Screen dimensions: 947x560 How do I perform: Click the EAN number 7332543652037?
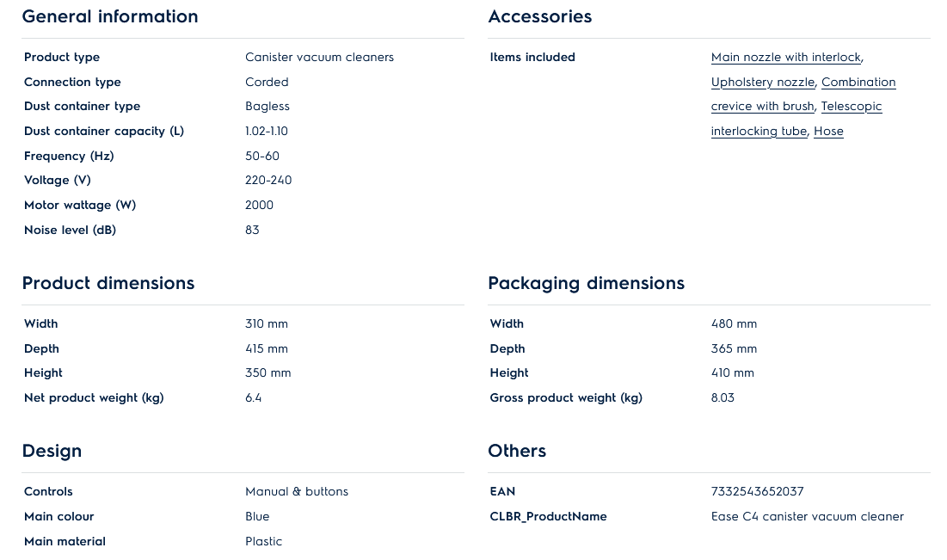click(757, 492)
